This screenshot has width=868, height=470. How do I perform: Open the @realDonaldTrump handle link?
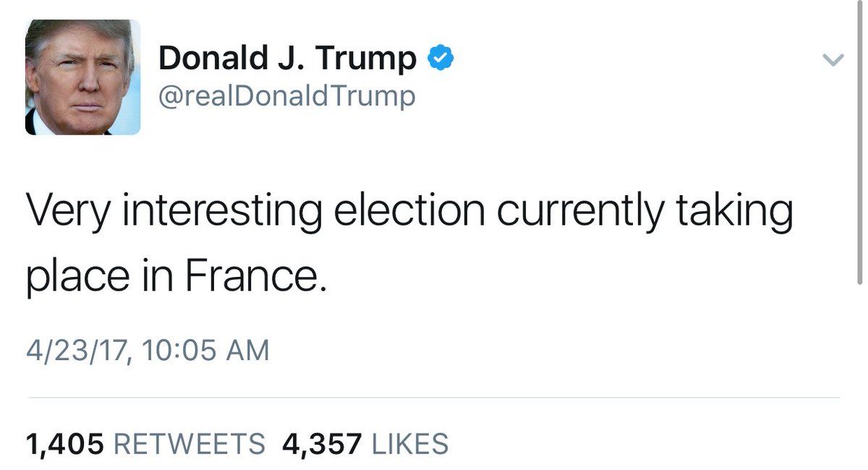point(286,95)
